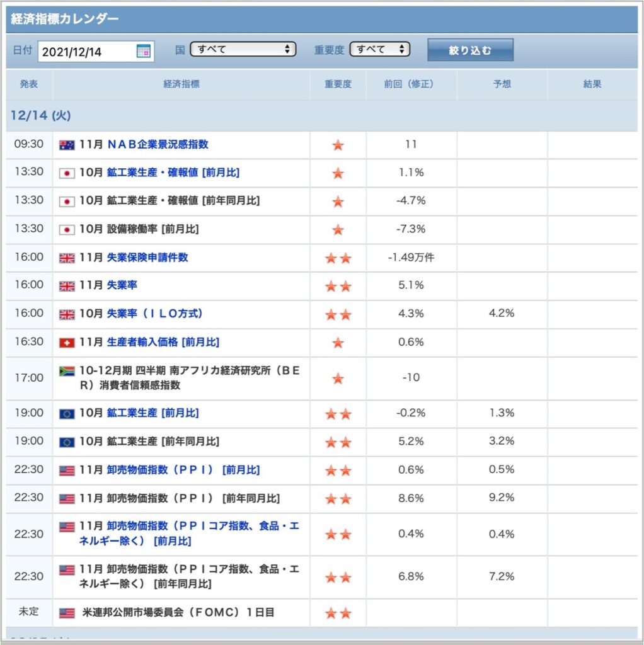This screenshot has width=644, height=645.
Task: Click previous value -1.49万件
Action: click(411, 258)
